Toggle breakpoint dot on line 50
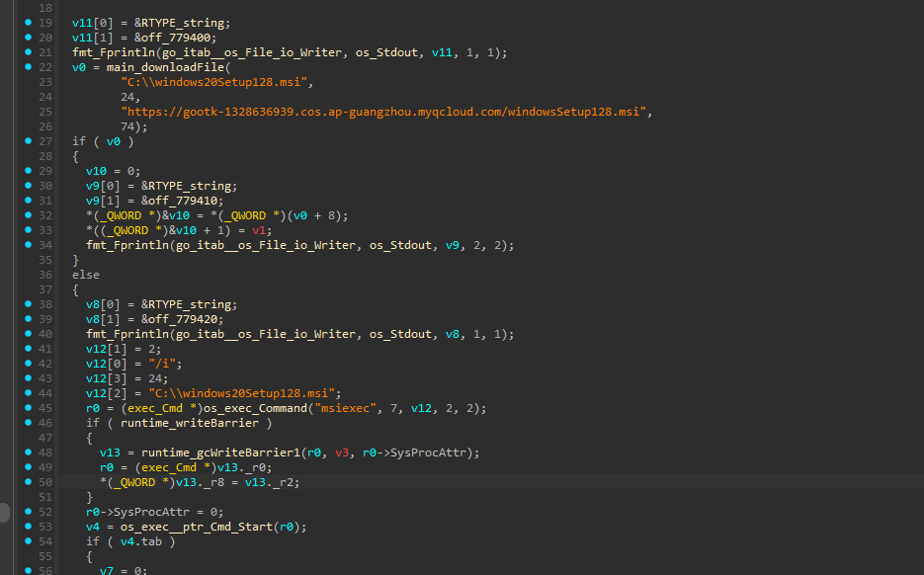This screenshot has height=575, width=924. coord(28,482)
